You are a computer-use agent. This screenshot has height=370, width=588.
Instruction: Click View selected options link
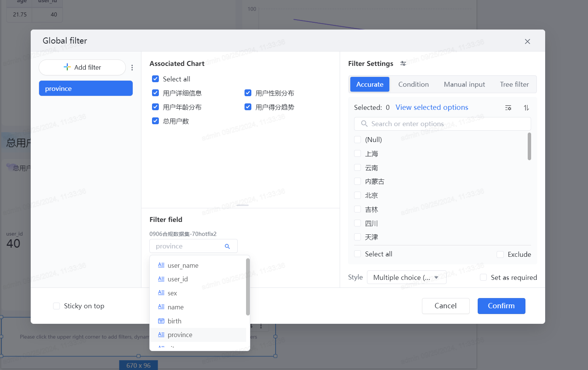[x=432, y=108]
